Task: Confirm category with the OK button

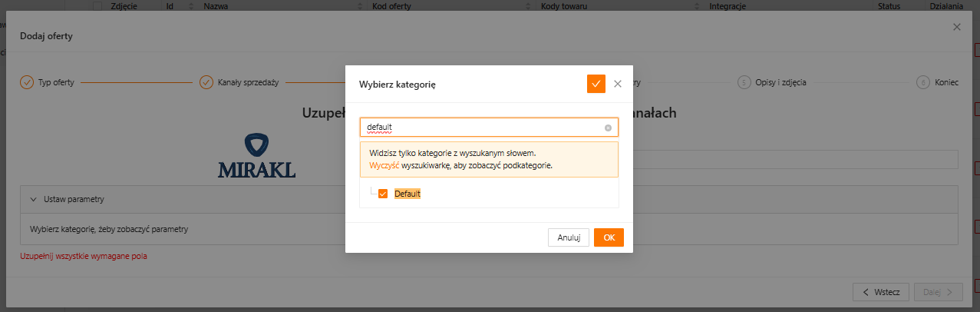Action: (x=609, y=237)
